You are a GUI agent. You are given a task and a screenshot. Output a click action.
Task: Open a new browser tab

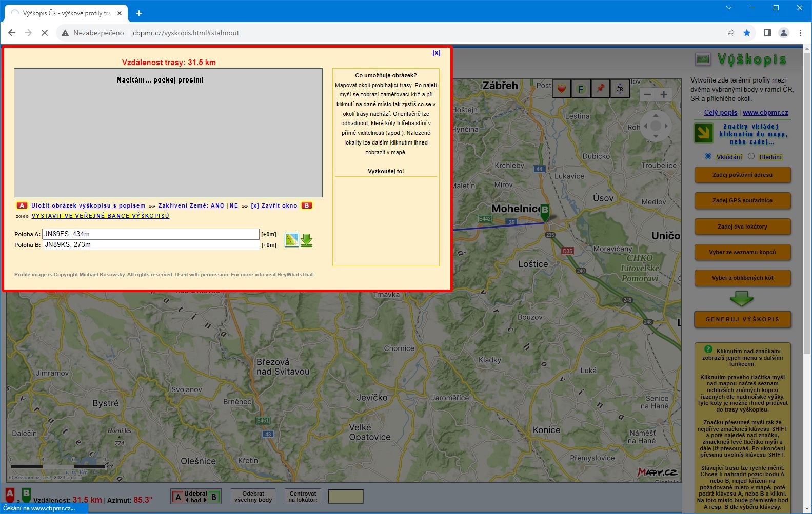click(x=139, y=13)
